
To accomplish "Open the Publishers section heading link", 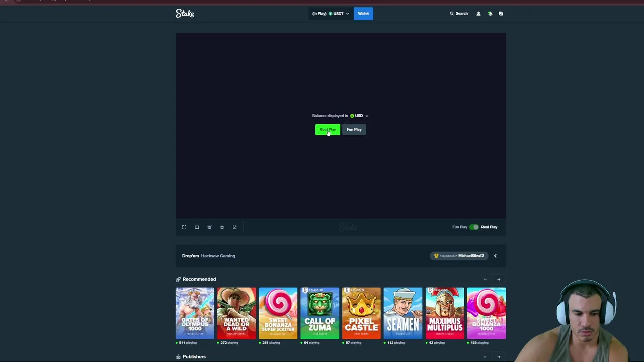I will point(194,357).
